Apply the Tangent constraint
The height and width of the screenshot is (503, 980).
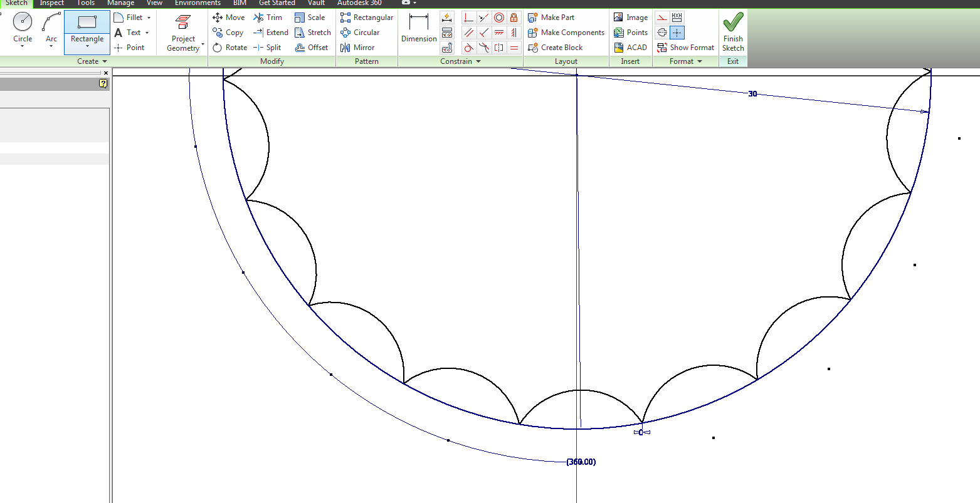[468, 48]
